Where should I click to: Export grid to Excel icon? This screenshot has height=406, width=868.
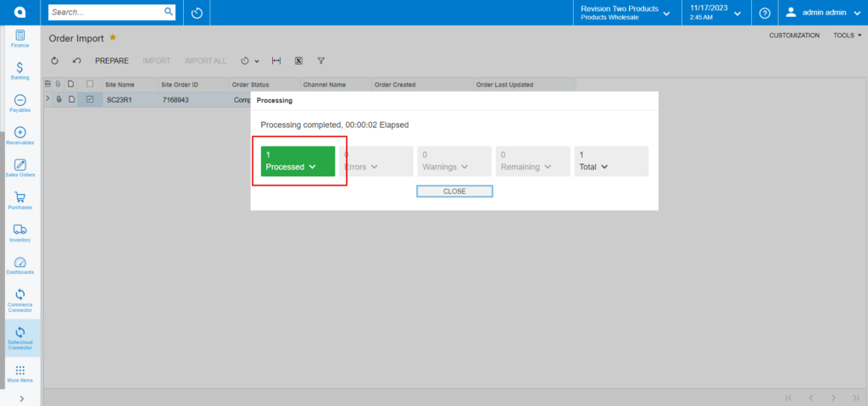click(x=298, y=61)
